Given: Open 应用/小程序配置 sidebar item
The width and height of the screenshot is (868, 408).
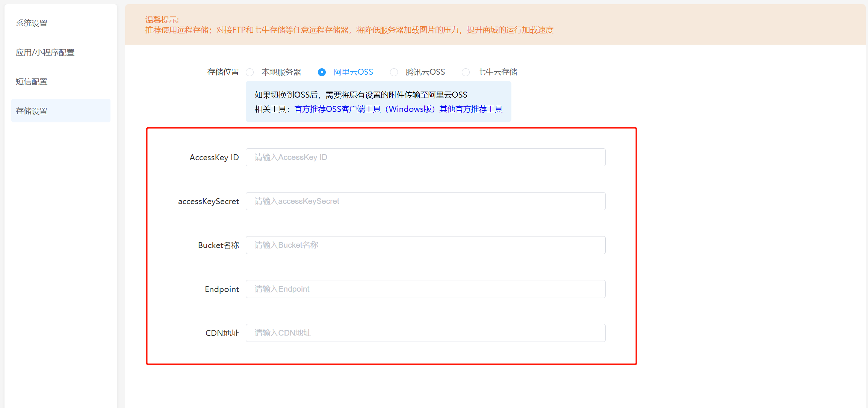Looking at the screenshot, I should coord(45,53).
